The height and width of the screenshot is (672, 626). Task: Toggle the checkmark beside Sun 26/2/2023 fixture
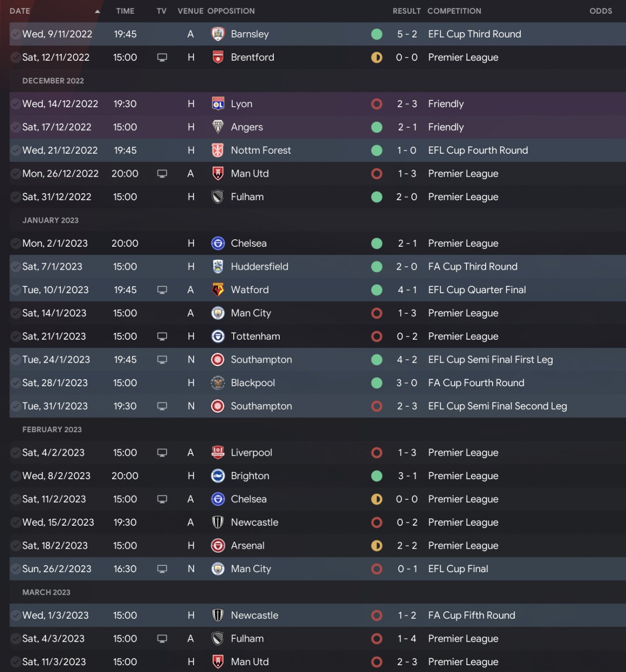coord(15,569)
